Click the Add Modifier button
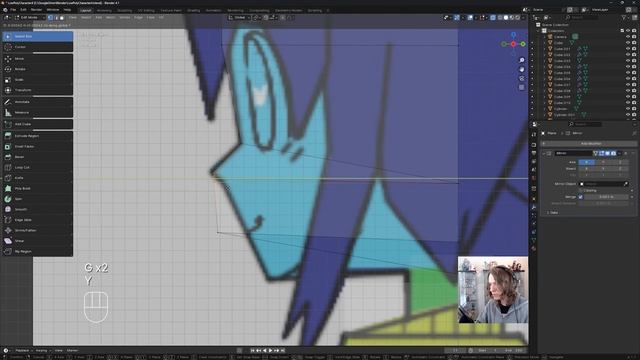The height and width of the screenshot is (360, 640). [589, 144]
